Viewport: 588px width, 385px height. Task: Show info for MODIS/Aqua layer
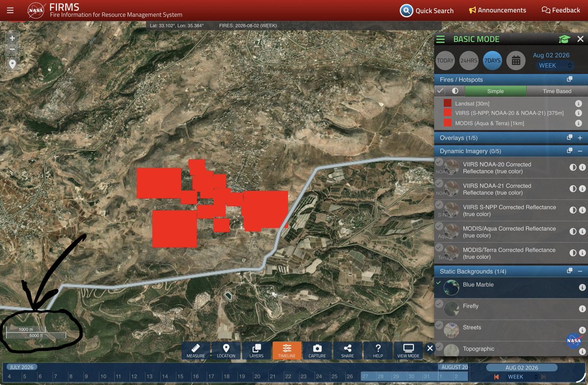click(x=582, y=231)
